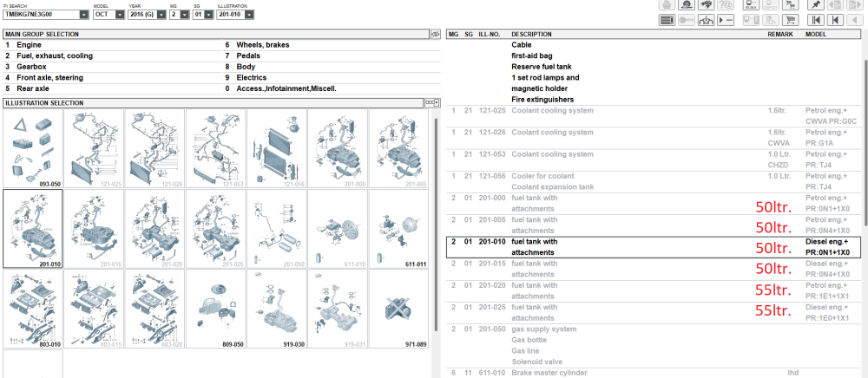Click the next page document icon
This screenshot has width=868, height=378.
tap(855, 4)
